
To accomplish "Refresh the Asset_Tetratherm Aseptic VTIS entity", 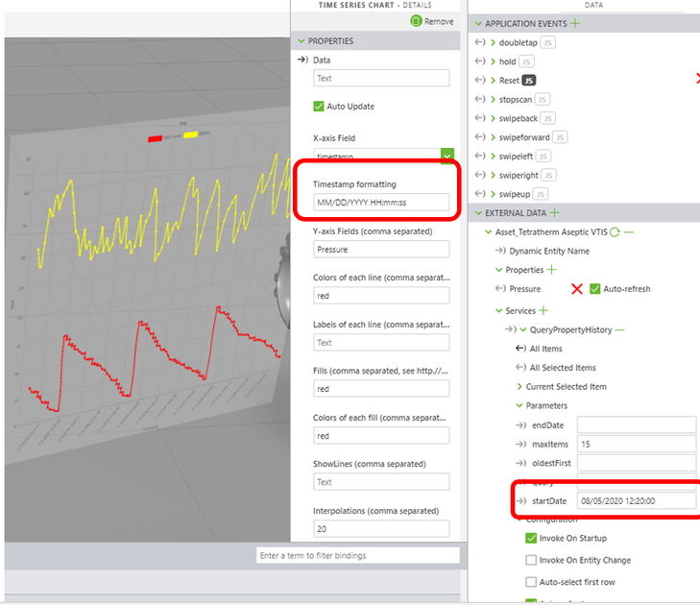I will tap(615, 232).
